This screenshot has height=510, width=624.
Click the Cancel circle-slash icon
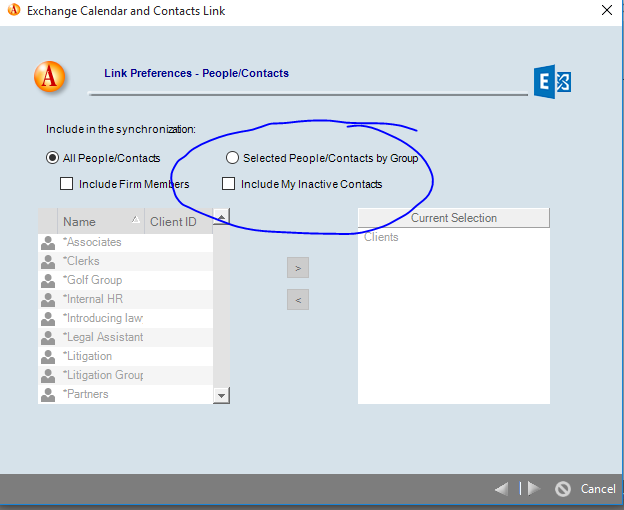tap(563, 489)
